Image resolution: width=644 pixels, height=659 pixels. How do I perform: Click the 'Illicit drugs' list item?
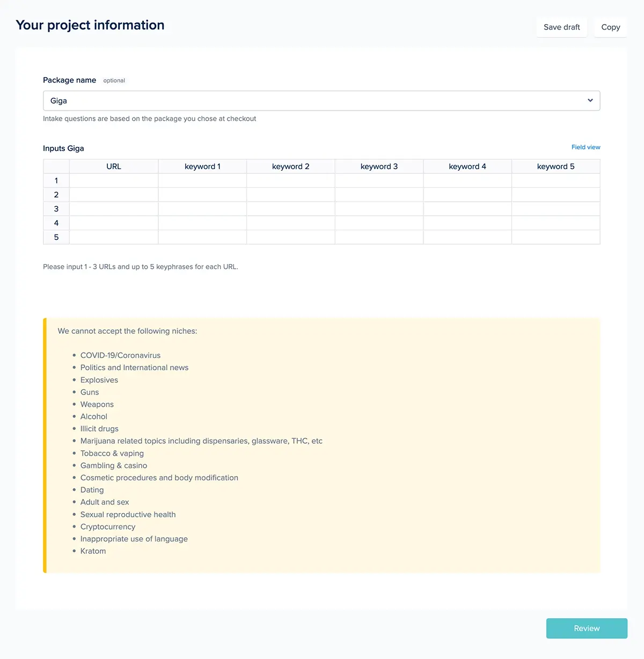click(99, 429)
